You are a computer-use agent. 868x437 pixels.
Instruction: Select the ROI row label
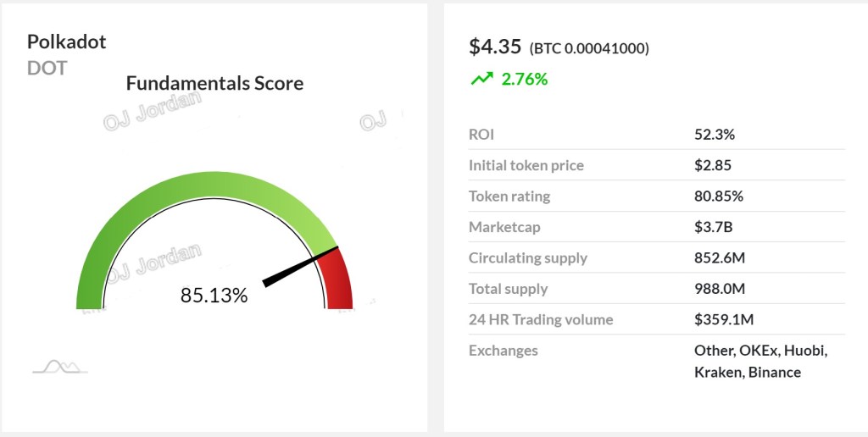coord(481,134)
